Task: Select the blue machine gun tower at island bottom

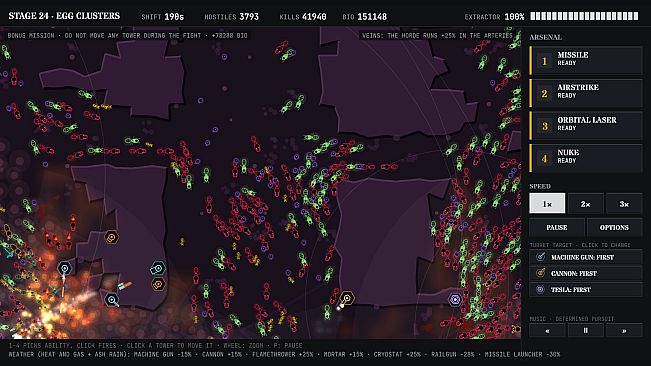Action: pos(111,299)
